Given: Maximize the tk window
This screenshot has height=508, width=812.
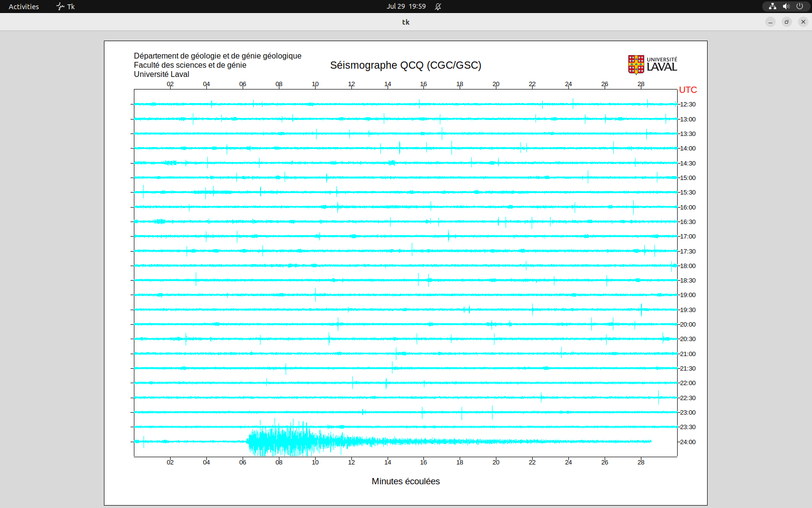Looking at the screenshot, I should 787,22.
